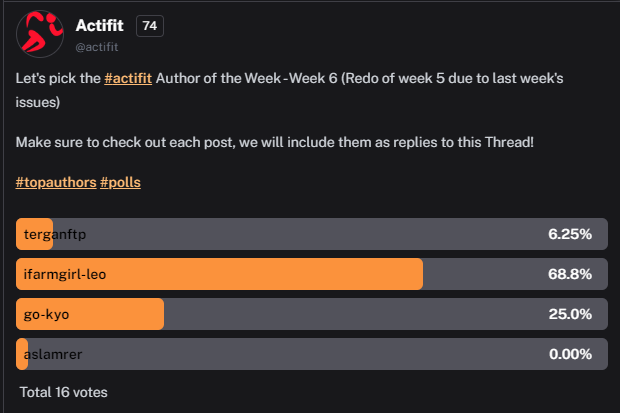Click the 'Make sure to check out' paragraph

coord(275,142)
